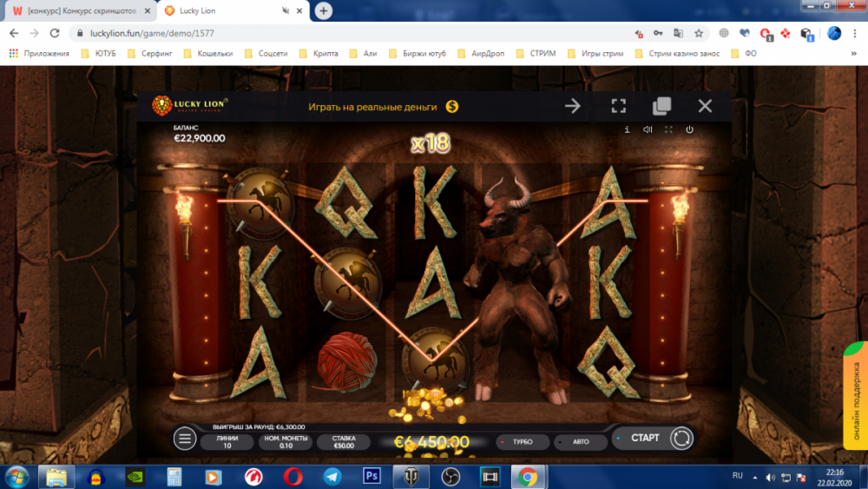Click the Lucky Lion logo
This screenshot has width=868, height=489.
tap(189, 105)
